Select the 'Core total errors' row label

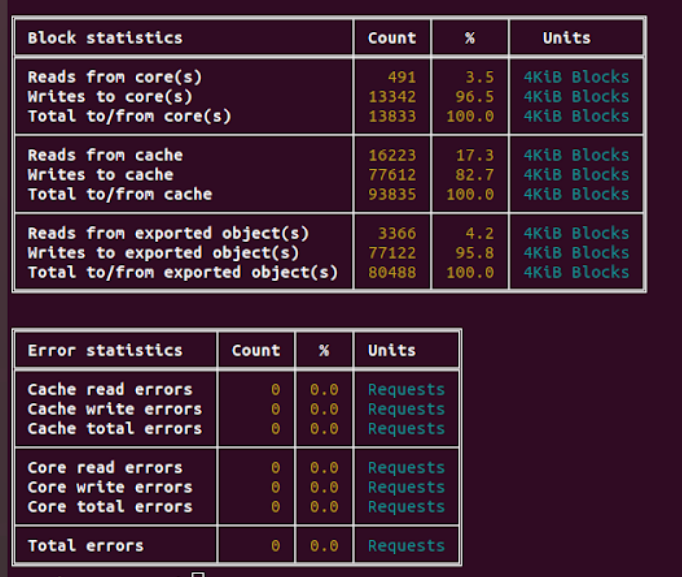[110, 507]
